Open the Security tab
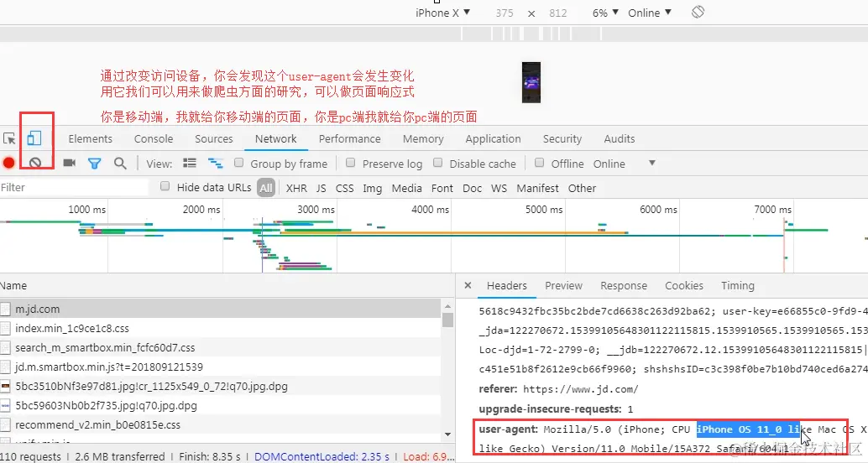868x463 pixels. [x=562, y=139]
